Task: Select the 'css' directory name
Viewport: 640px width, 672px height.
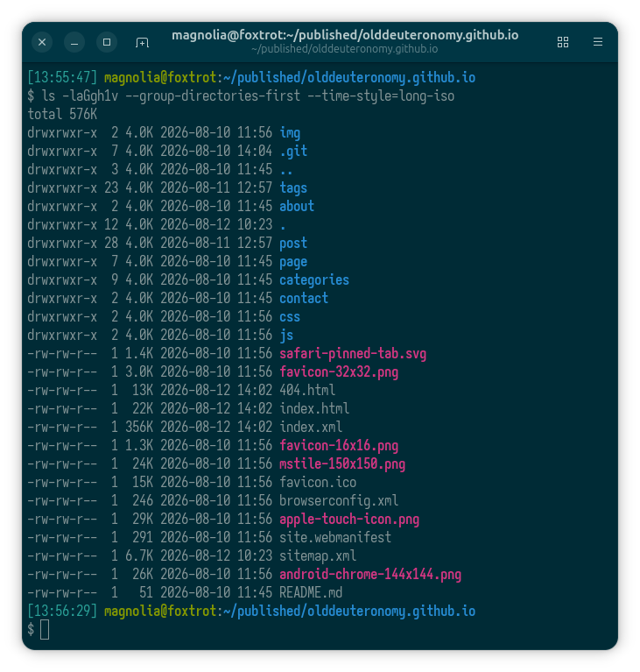Action: [x=290, y=316]
